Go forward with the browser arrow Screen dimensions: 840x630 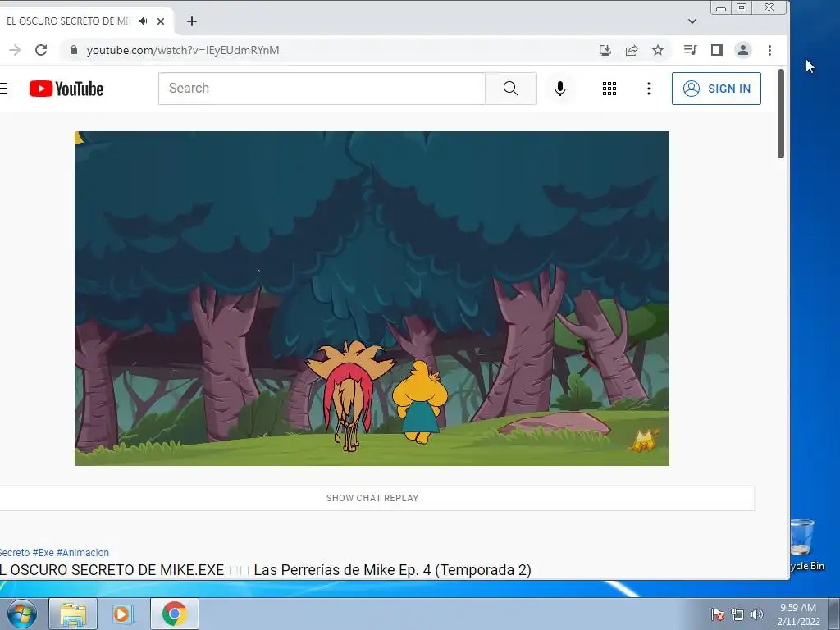point(15,50)
